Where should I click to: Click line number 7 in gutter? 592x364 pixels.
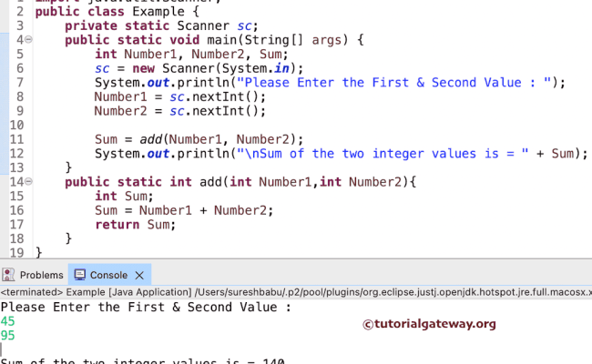pos(20,82)
